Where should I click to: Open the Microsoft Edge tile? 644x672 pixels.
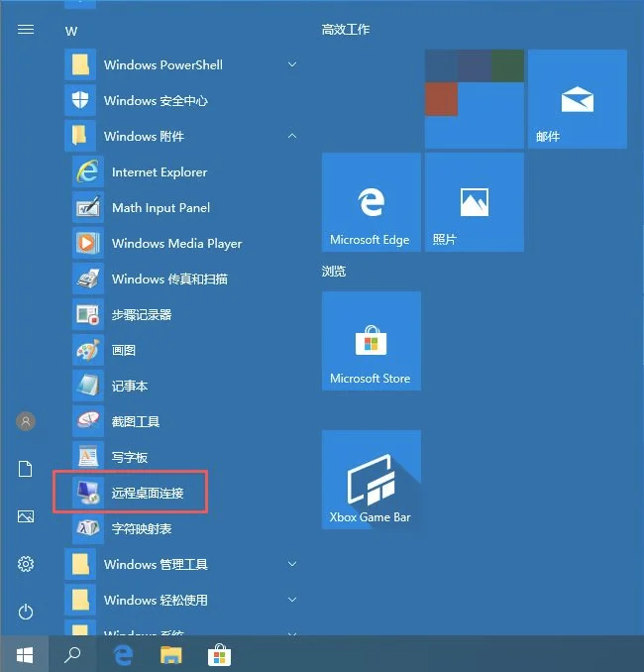click(x=372, y=202)
